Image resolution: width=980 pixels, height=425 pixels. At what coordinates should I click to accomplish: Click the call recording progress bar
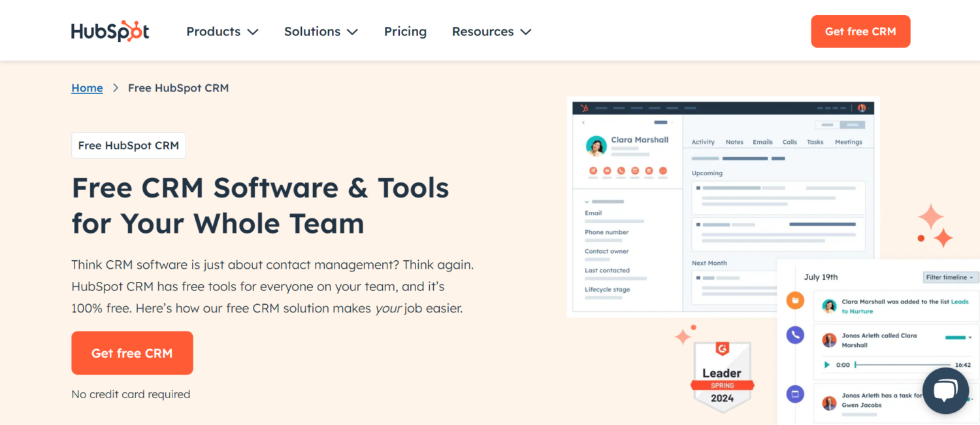903,365
